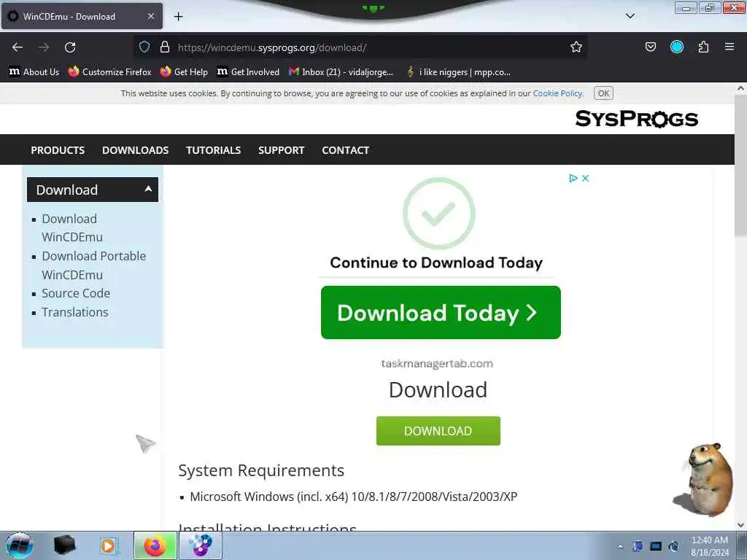
Task: Open the Customize Firefox bookmark
Action: pos(109,72)
